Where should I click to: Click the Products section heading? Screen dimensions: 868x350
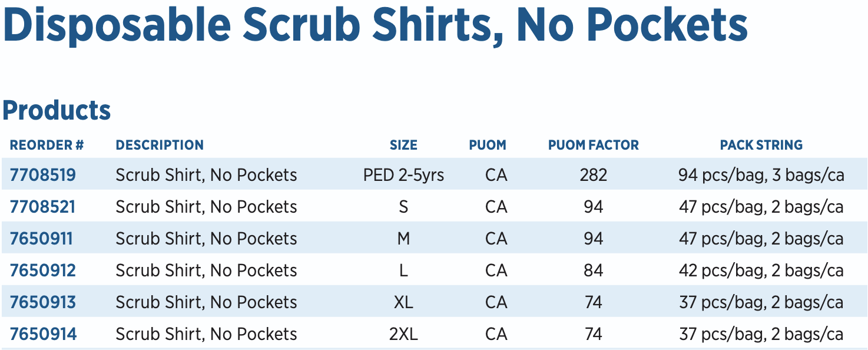(x=57, y=110)
